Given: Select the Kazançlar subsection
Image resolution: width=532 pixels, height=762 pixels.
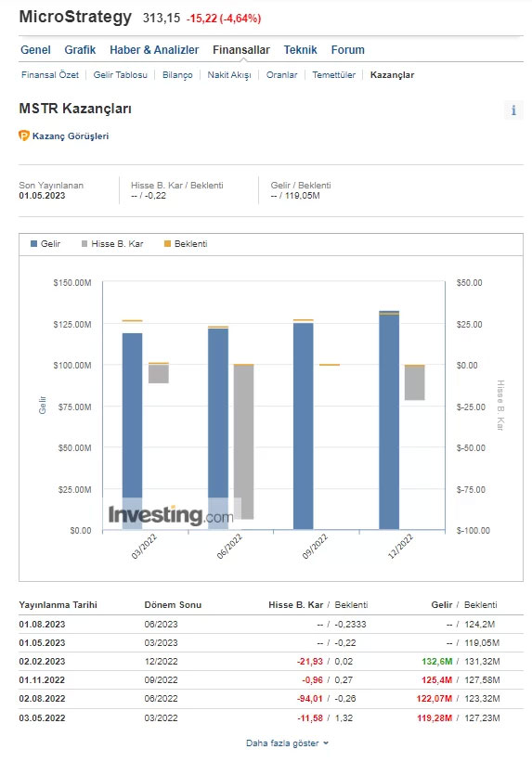Looking at the screenshot, I should pos(393,75).
